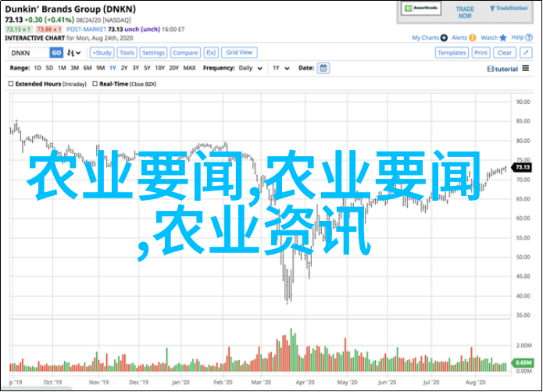
Task: Open the hamburger menu beside tutorial
Action: [x=526, y=68]
